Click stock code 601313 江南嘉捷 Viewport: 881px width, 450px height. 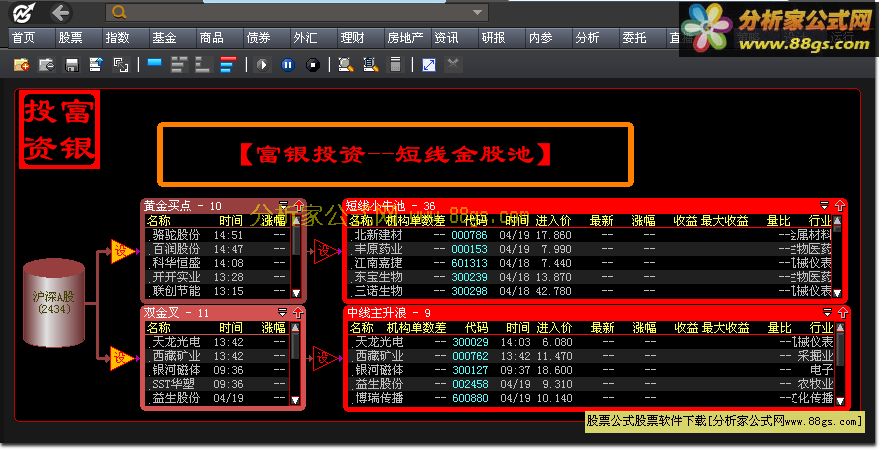469,263
